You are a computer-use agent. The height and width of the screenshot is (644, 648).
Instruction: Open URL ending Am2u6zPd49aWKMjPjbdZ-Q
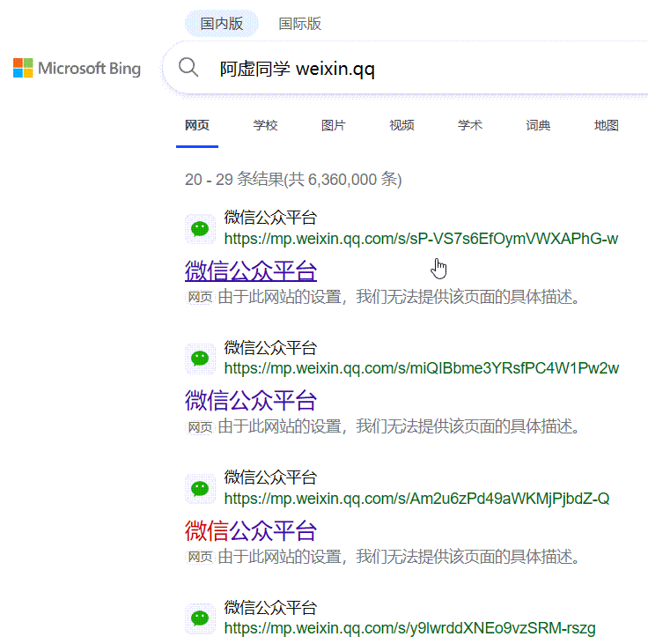pos(416,499)
